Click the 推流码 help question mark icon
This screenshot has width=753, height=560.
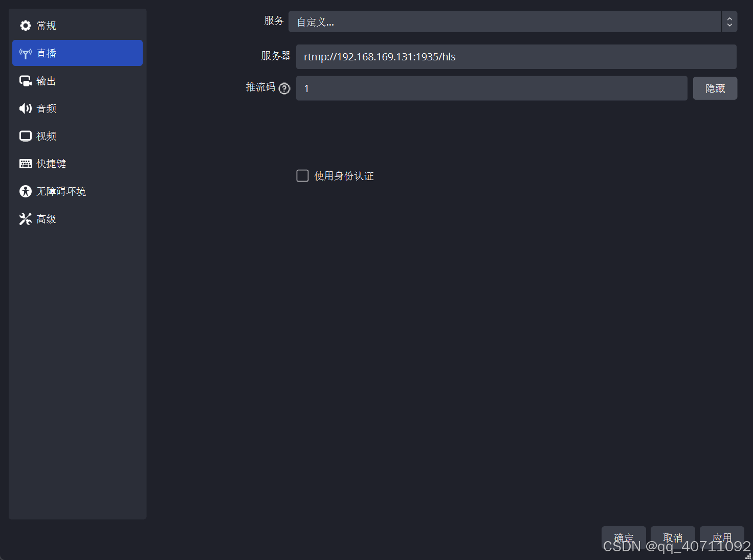coord(284,88)
